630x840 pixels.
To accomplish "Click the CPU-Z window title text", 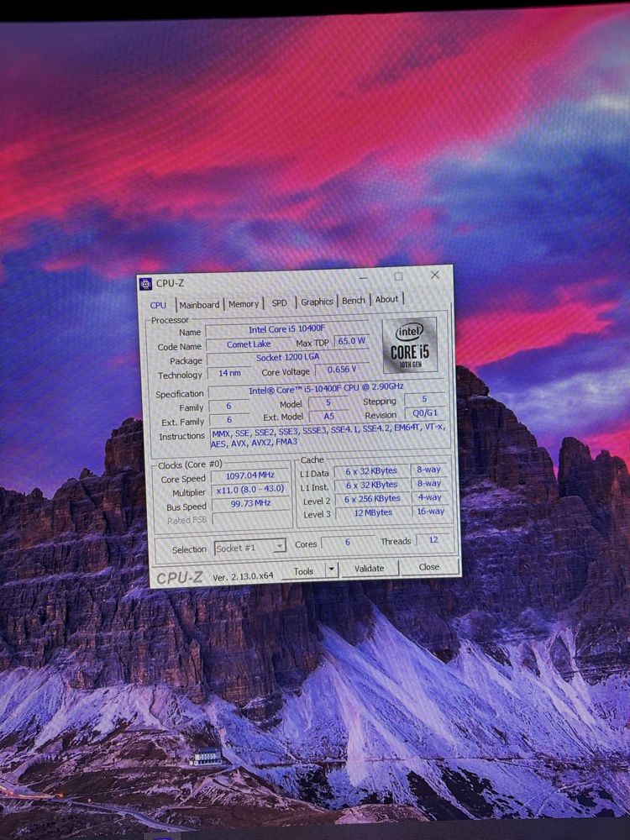I will coord(170,283).
